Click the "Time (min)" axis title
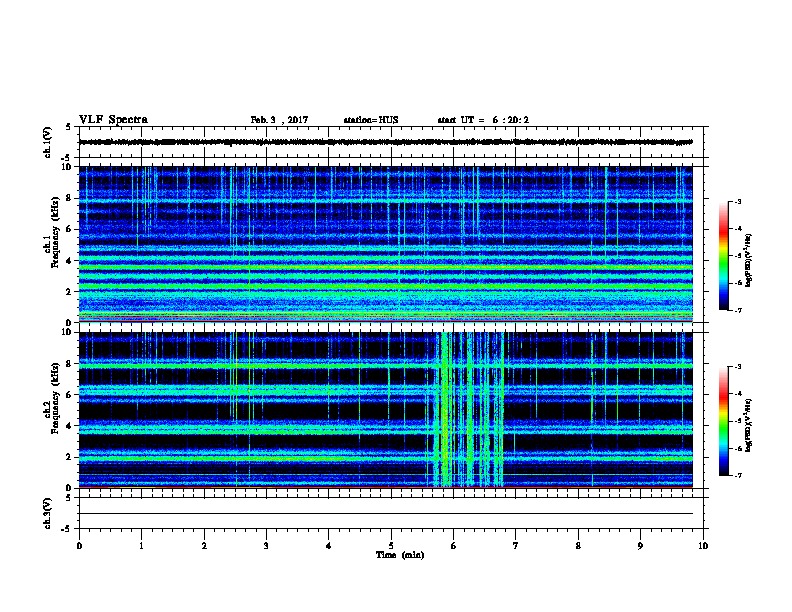Screen dimensions: 792x612 (400, 555)
